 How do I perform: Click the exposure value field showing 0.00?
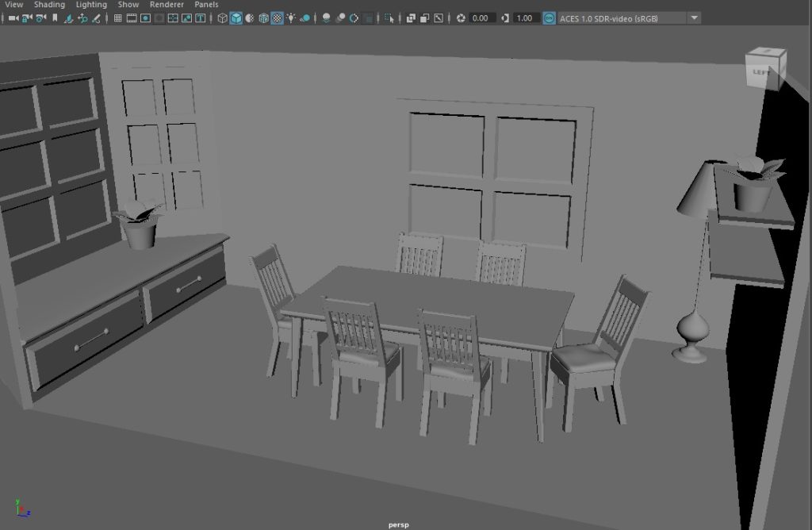(x=481, y=18)
